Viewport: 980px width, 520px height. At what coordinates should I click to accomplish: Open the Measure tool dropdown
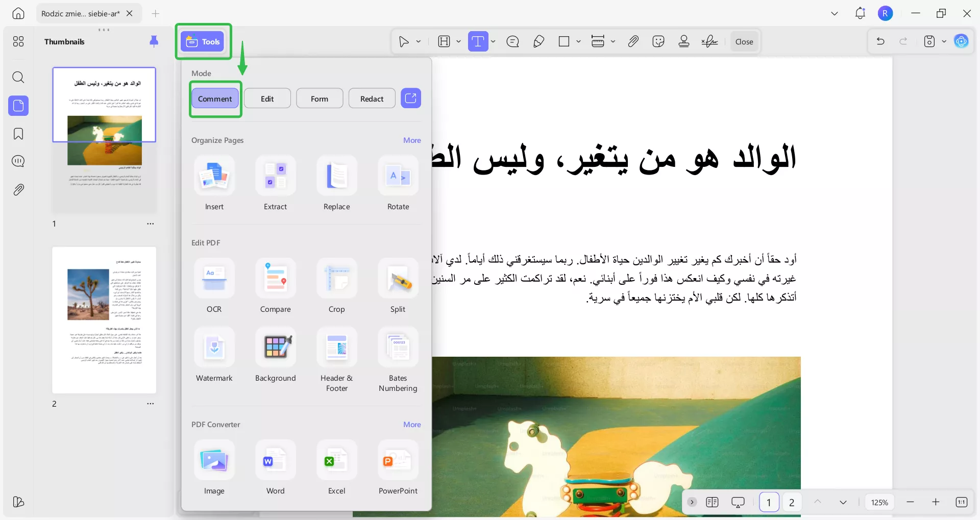(x=613, y=41)
